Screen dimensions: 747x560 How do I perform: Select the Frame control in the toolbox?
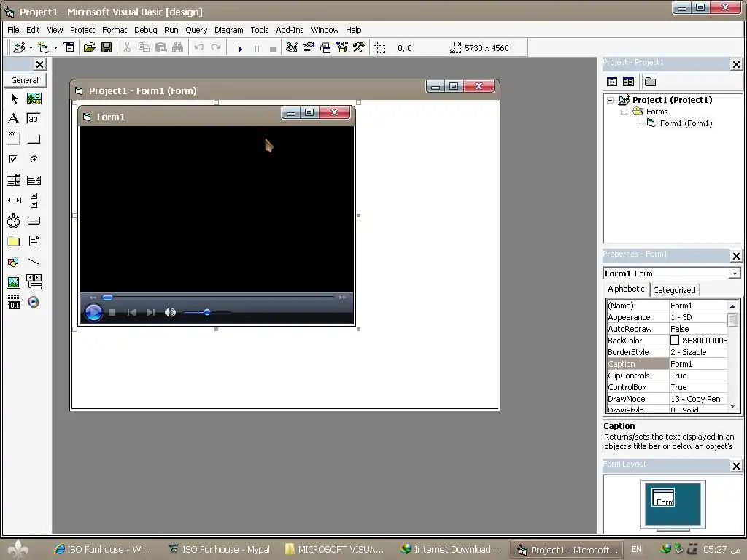(14, 139)
